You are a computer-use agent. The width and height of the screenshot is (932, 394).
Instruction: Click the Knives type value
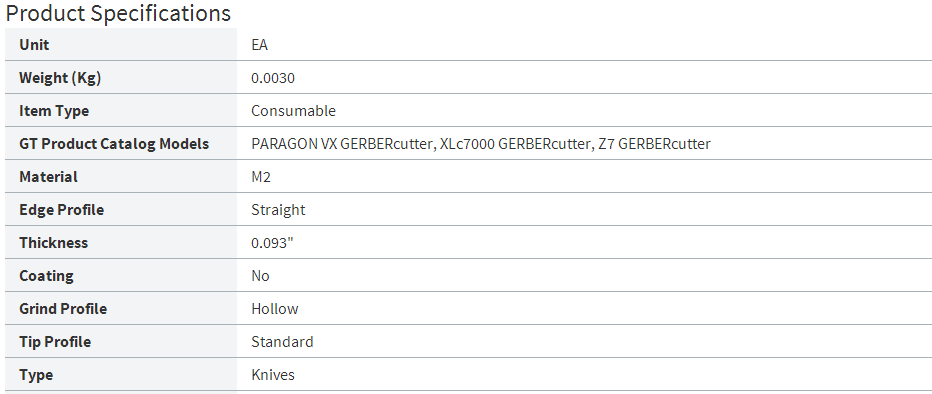point(273,374)
